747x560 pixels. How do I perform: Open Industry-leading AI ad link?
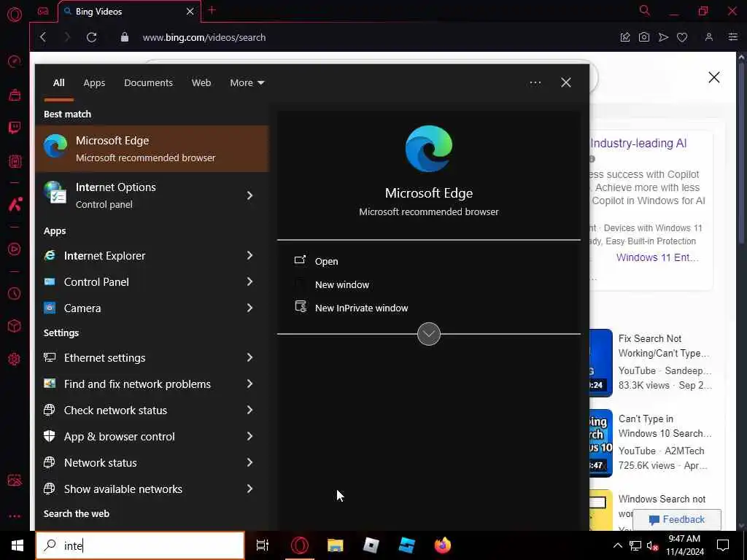[638, 144]
